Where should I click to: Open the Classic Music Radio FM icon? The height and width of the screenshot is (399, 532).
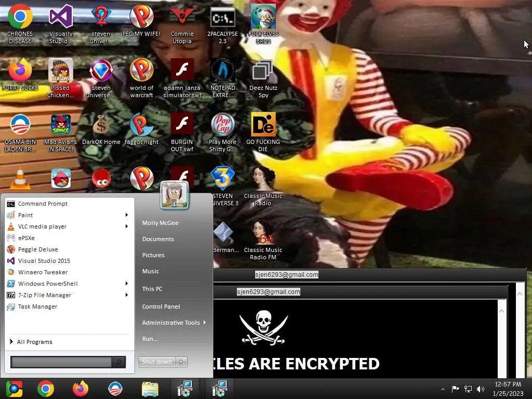263,240
